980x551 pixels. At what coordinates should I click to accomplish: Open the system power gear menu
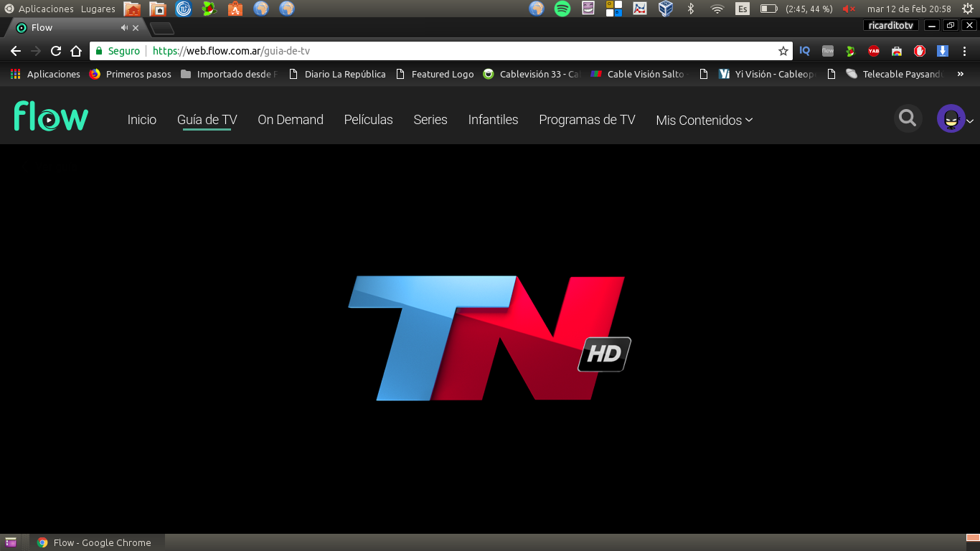(968, 9)
